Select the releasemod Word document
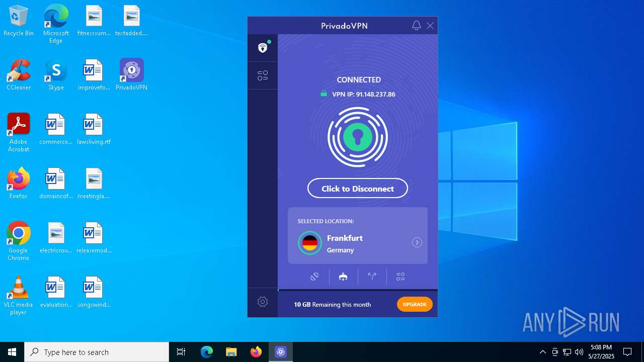 point(94,238)
